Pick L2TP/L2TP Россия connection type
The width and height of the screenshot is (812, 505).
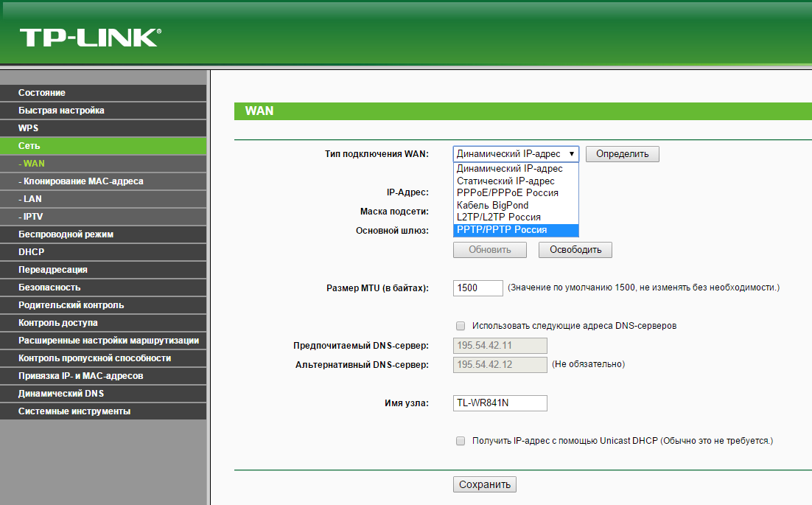(x=516, y=217)
